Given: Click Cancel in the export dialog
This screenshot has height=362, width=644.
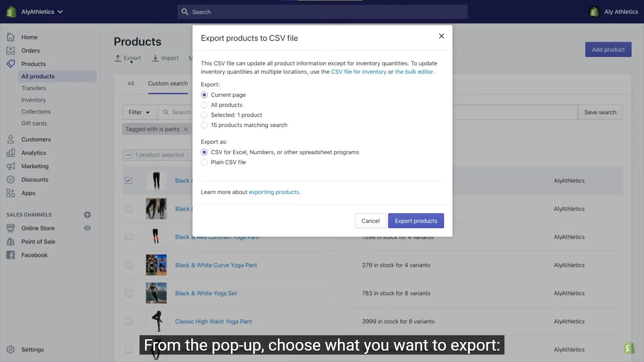Looking at the screenshot, I should point(370,221).
